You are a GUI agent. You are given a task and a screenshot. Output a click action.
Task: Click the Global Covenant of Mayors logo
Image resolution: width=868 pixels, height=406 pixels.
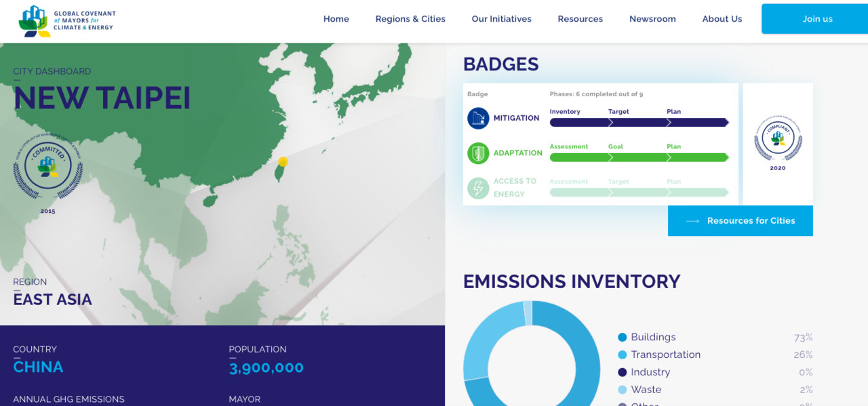point(66,20)
